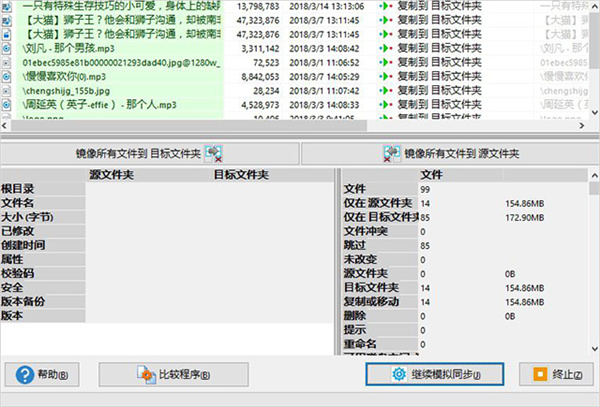Click size value 4,528,973
The height and width of the screenshot is (407, 600).
[260, 105]
